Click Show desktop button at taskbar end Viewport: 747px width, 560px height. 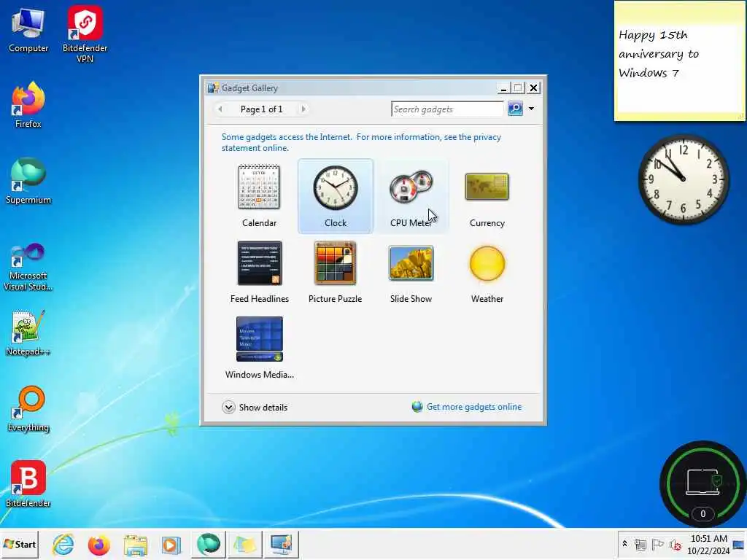pyautogui.click(x=740, y=544)
